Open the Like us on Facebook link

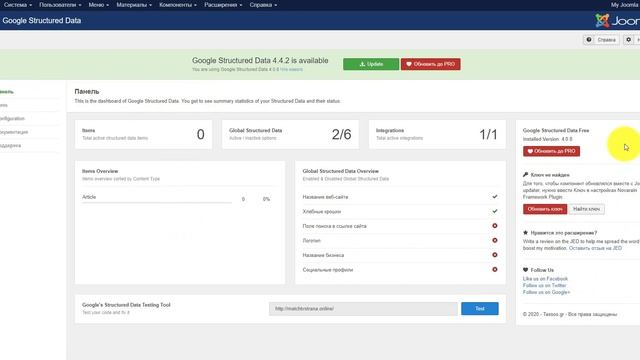point(545,279)
